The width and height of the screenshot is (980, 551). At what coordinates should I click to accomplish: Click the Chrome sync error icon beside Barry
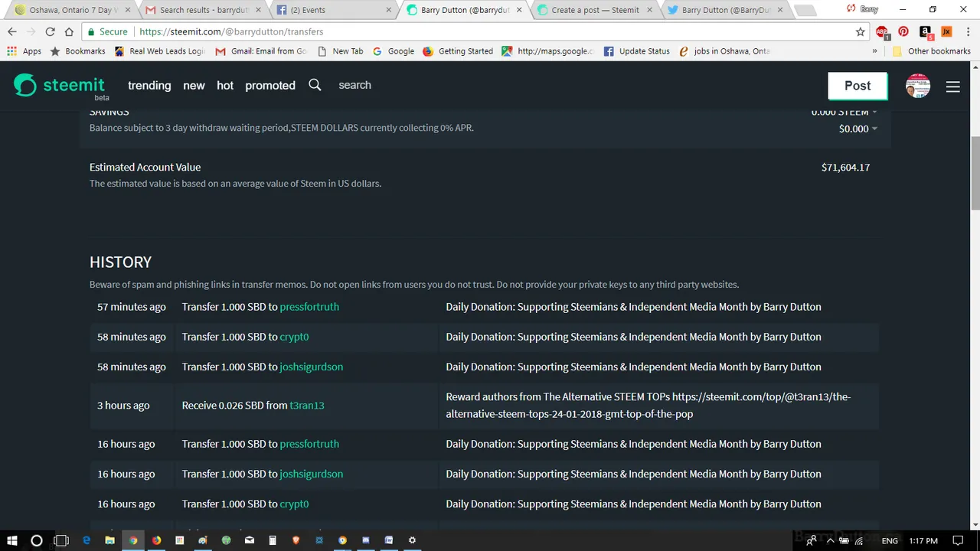(851, 9)
